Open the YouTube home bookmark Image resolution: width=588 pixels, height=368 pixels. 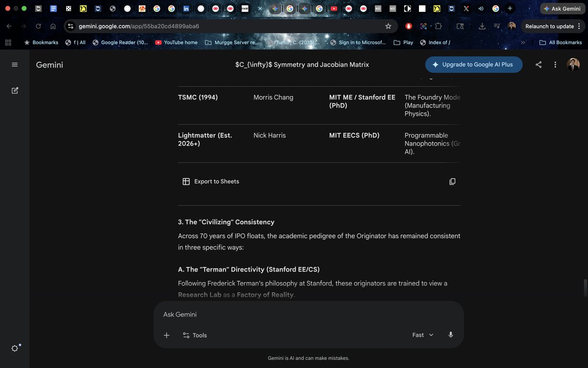176,43
